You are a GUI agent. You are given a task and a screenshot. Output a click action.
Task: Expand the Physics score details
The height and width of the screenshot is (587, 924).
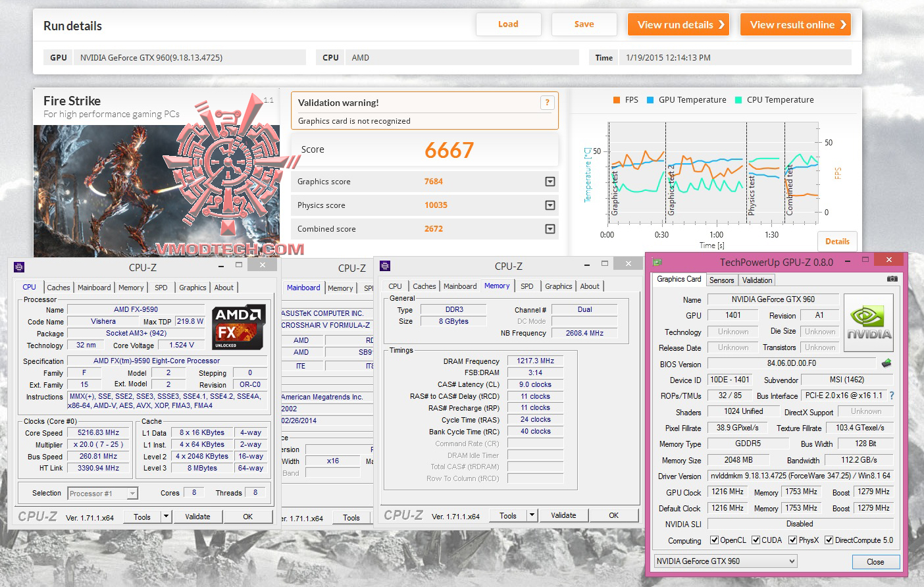click(550, 205)
